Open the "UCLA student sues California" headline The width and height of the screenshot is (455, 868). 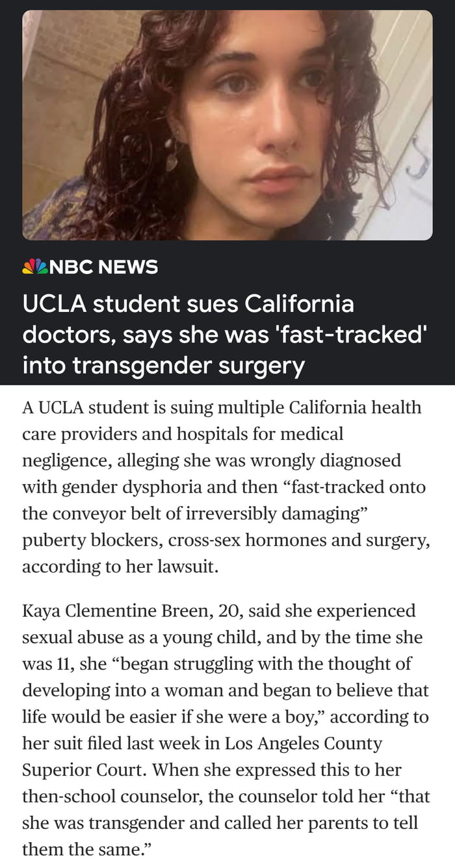pyautogui.click(x=188, y=304)
